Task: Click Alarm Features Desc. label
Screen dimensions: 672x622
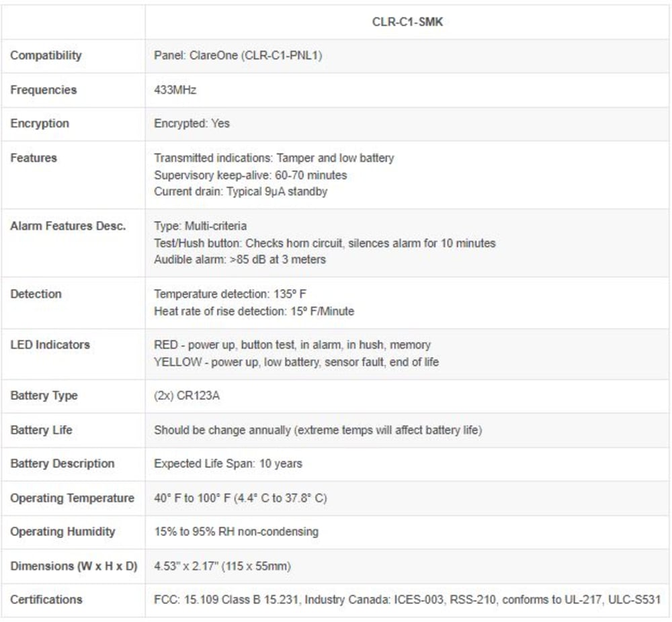Action: (x=68, y=226)
